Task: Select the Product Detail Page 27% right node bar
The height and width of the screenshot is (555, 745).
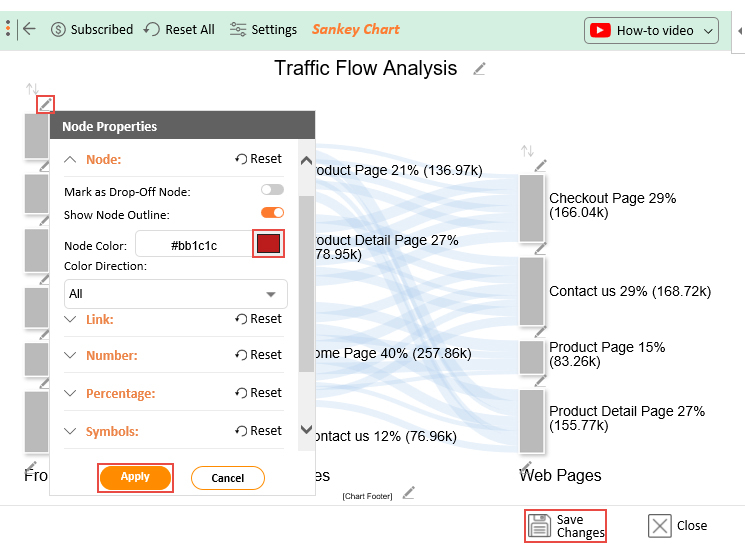Action: pos(532,421)
